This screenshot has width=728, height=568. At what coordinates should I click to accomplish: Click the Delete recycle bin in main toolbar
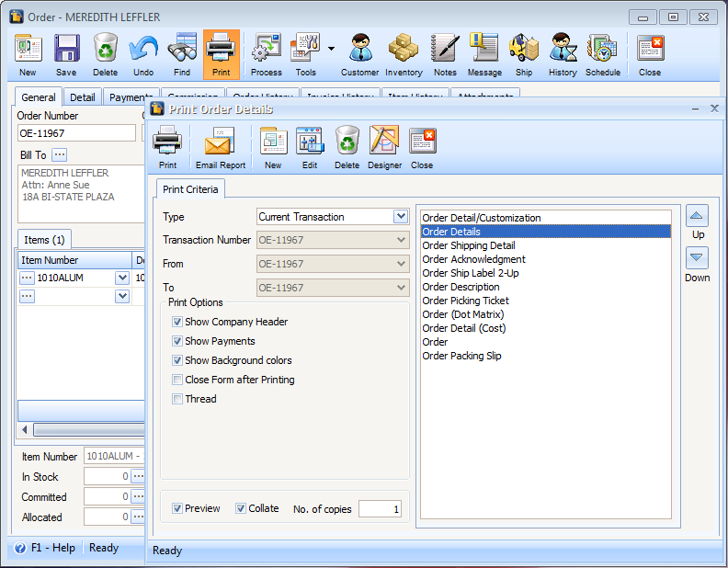[106, 54]
